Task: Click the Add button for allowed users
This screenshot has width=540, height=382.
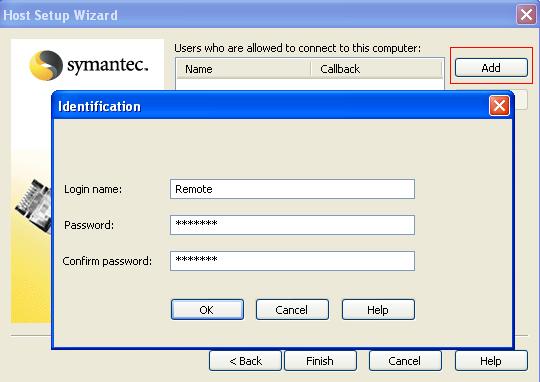Action: point(491,68)
